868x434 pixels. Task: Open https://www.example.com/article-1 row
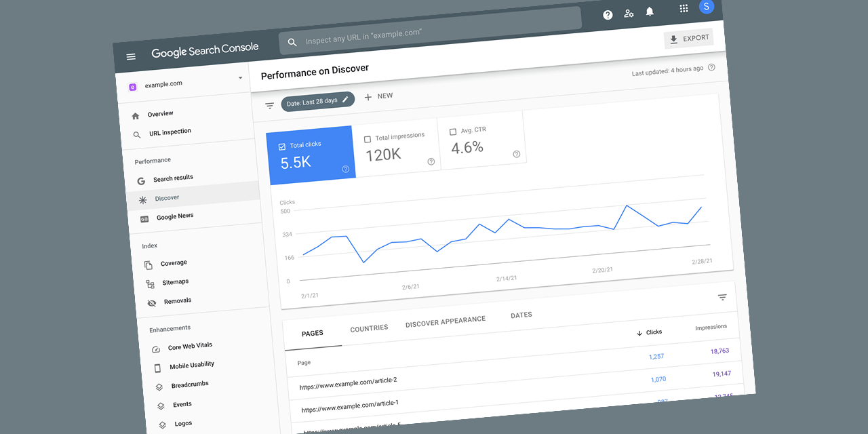pyautogui.click(x=351, y=406)
